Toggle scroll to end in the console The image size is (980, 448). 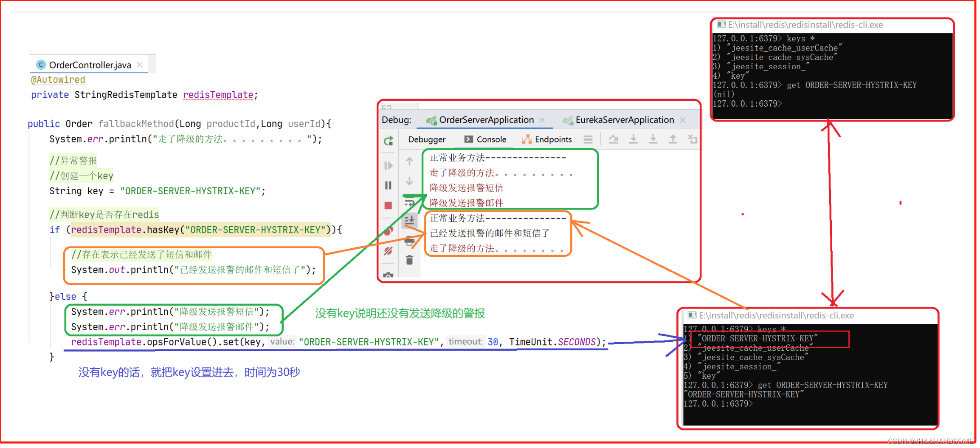tap(409, 220)
